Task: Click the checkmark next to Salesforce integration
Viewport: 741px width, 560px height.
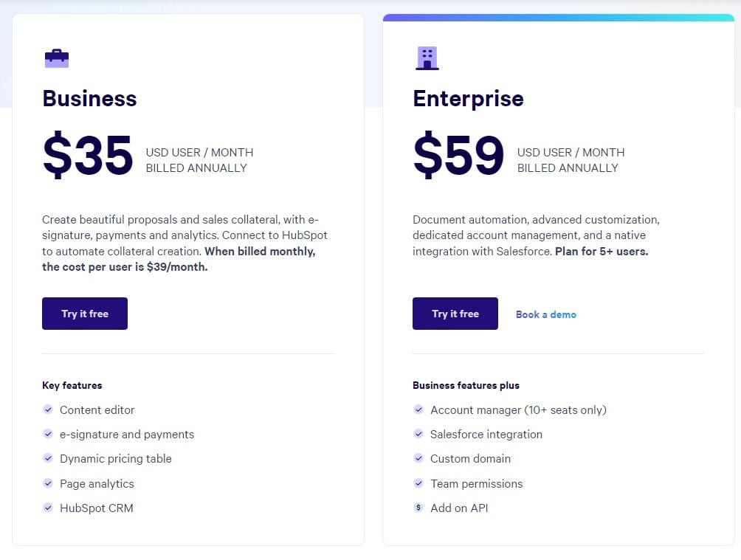Action: coord(418,434)
